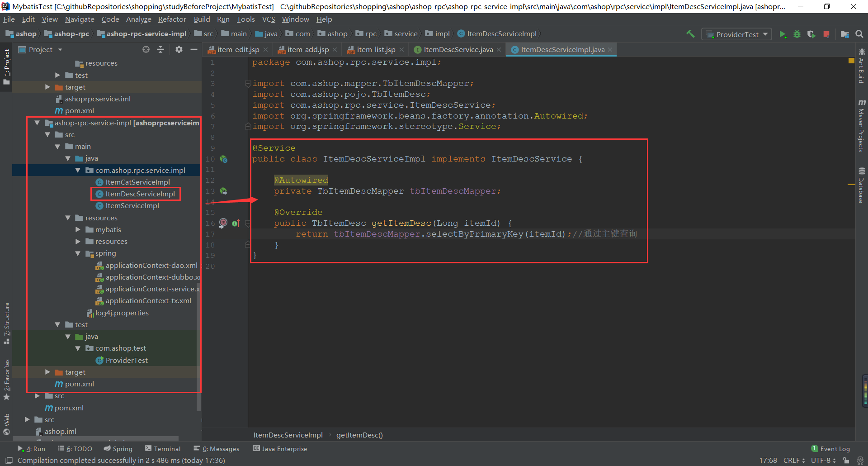Open applicationContext-dao.xml in the tree
This screenshot has width=868, height=466.
pos(151,266)
